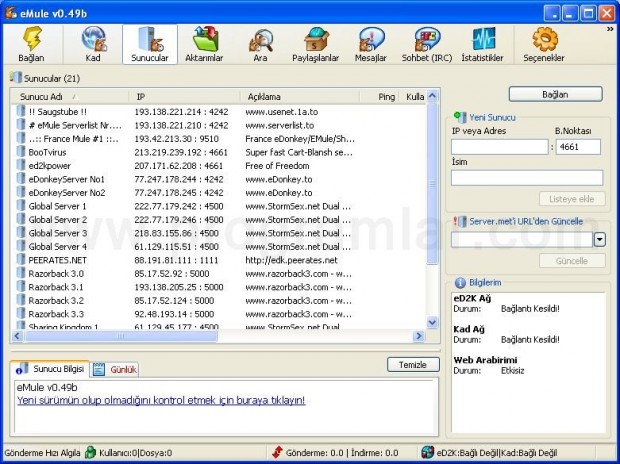This screenshot has width=620, height=464.
Task: Select the eDonkeyServer No2 row
Action: (x=219, y=193)
